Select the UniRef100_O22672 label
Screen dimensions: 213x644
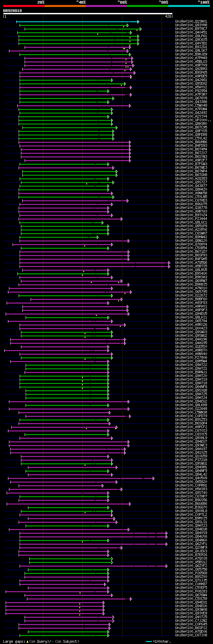coord(191,296)
